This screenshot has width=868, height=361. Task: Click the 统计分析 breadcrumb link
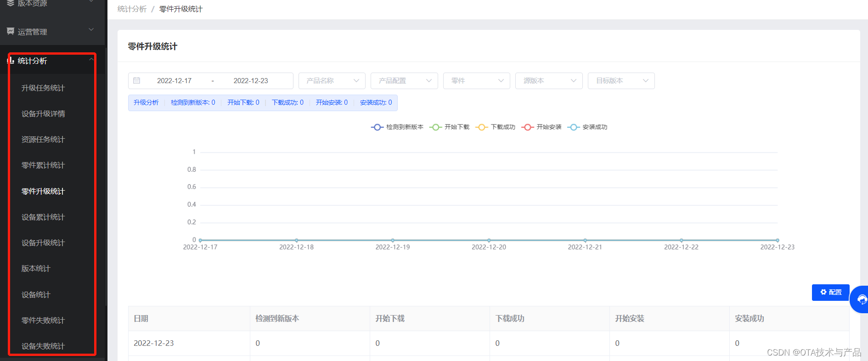point(132,9)
